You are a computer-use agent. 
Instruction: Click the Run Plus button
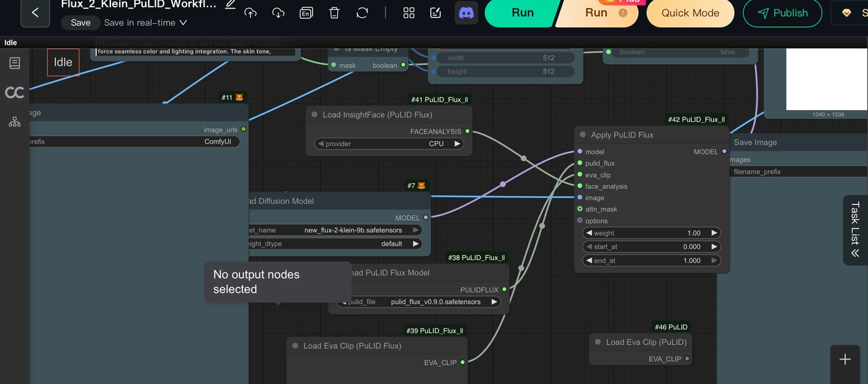point(597,13)
